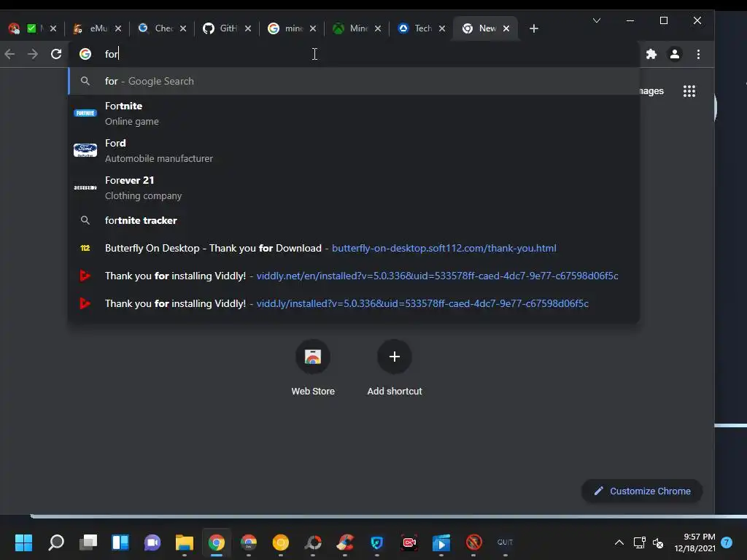Open the Windows Start menu
The image size is (747, 560).
pos(24,542)
